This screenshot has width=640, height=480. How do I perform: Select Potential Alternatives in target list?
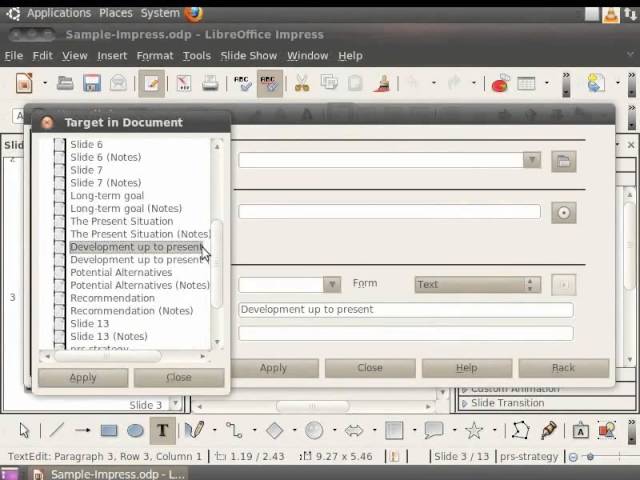[121, 272]
